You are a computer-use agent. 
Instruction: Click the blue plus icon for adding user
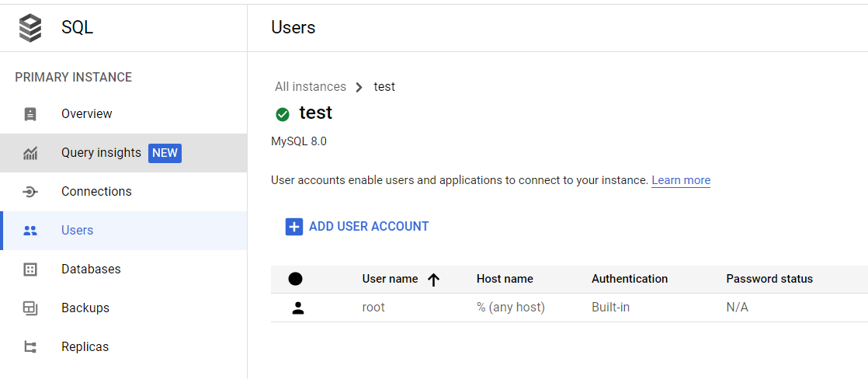pyautogui.click(x=294, y=227)
